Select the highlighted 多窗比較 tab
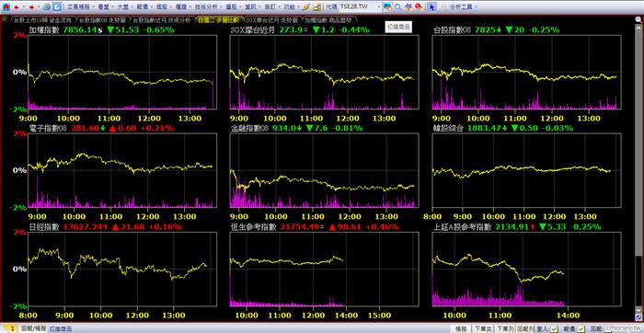 pyautogui.click(x=219, y=19)
